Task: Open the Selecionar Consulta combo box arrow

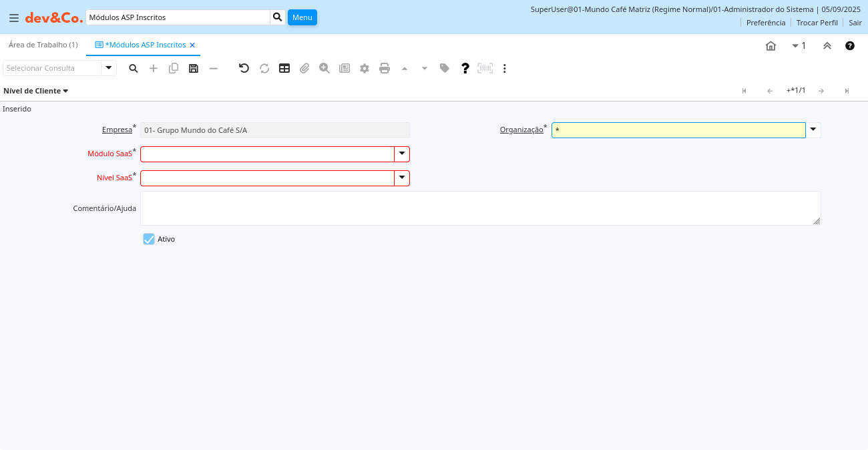Action: (109, 68)
